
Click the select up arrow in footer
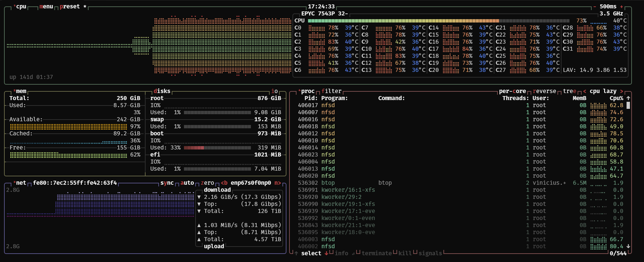[x=296, y=253]
